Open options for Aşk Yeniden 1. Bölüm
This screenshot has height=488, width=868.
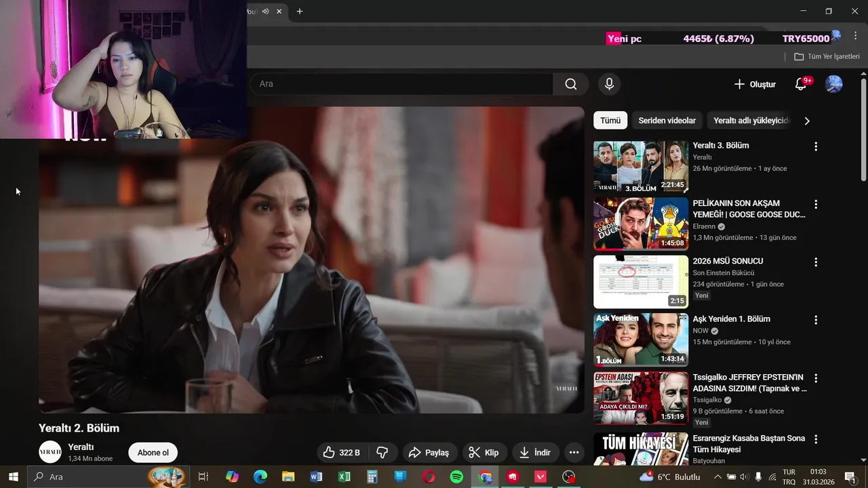(816, 320)
